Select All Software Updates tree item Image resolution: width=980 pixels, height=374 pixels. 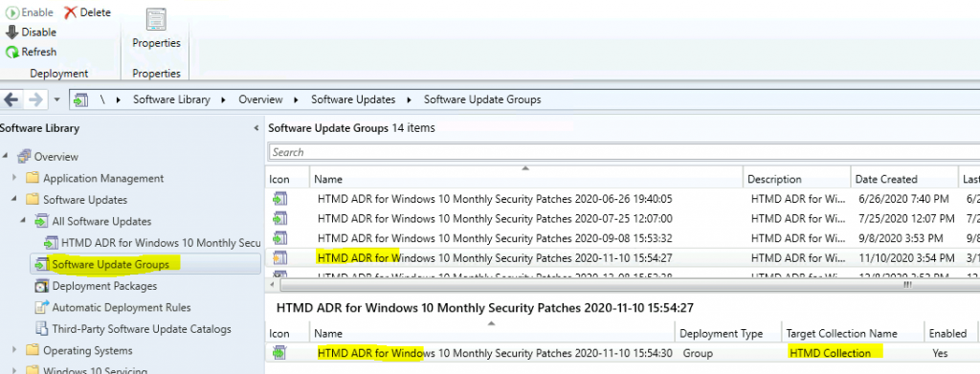point(101,221)
